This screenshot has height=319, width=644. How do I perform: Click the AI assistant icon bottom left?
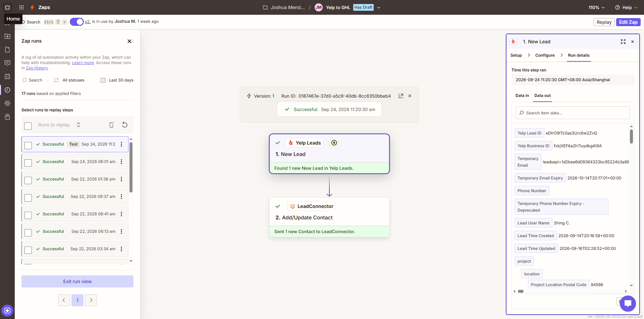7,311
